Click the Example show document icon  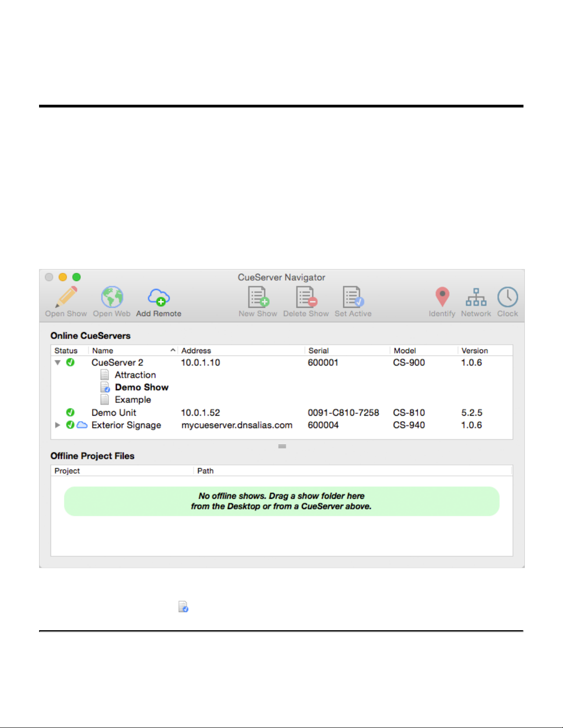(x=105, y=400)
